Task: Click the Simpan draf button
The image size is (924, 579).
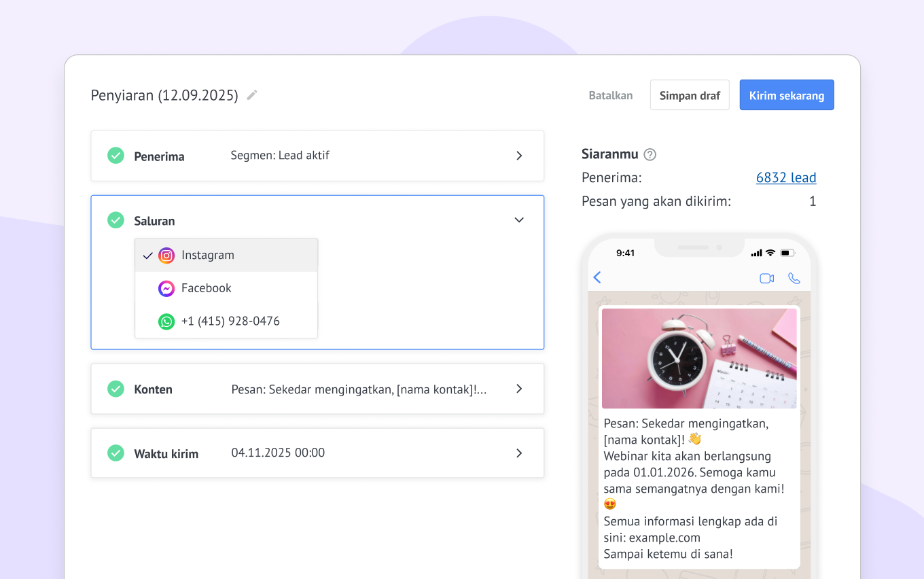Action: (x=690, y=95)
